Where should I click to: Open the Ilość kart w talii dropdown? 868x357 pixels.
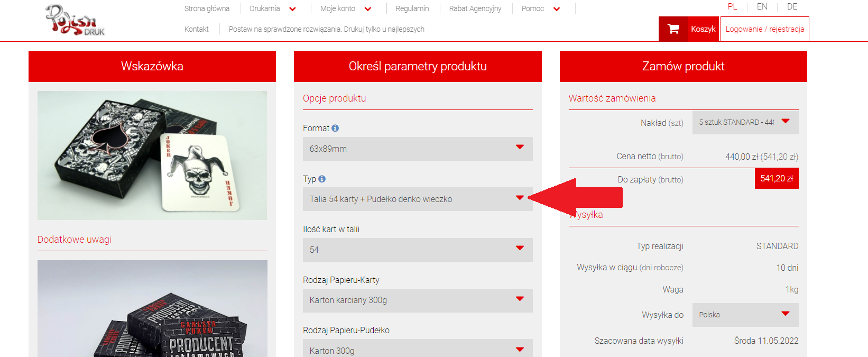(418, 250)
